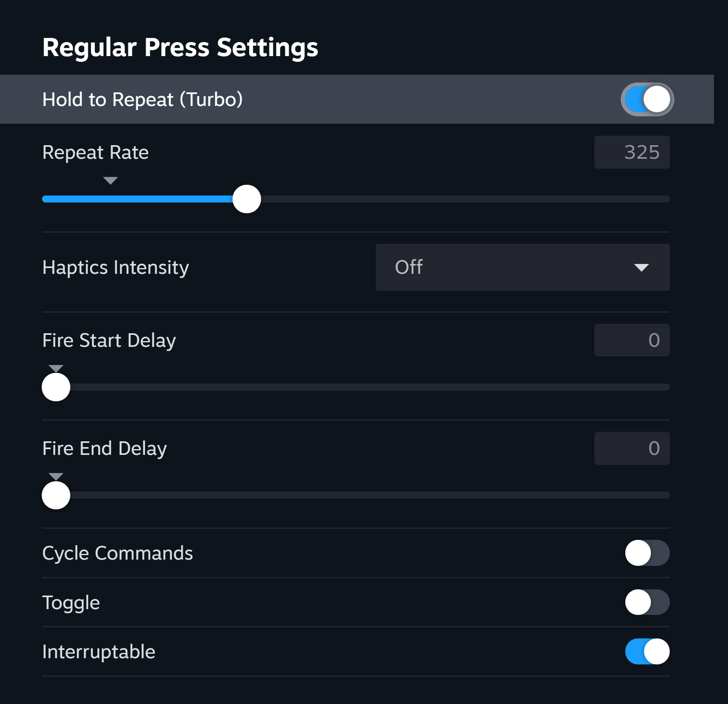Click the Fire Start Delay default marker triangle
This screenshot has width=728, height=704.
56,368
